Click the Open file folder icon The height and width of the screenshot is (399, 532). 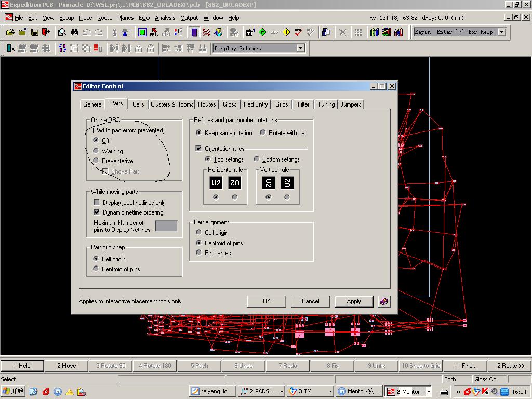click(x=10, y=32)
